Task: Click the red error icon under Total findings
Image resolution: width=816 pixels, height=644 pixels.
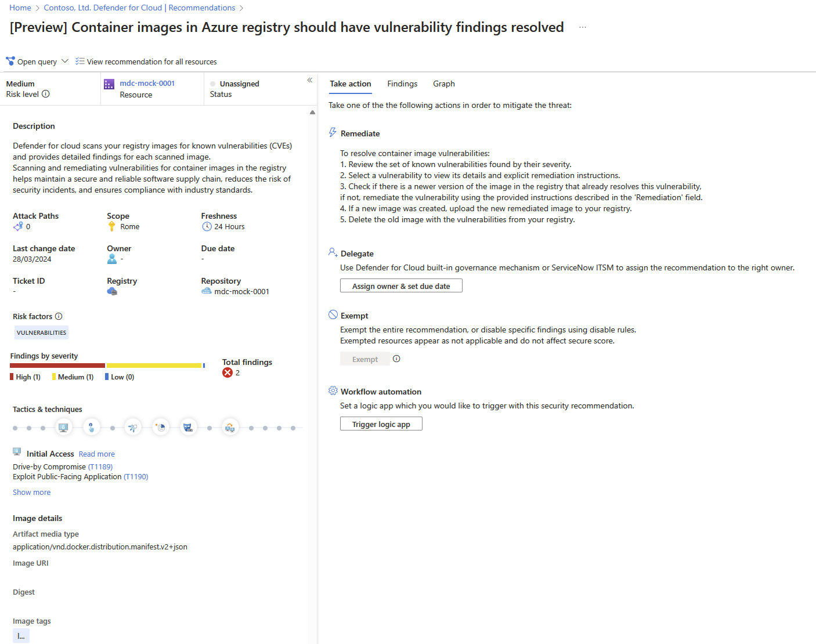Action: tap(228, 372)
